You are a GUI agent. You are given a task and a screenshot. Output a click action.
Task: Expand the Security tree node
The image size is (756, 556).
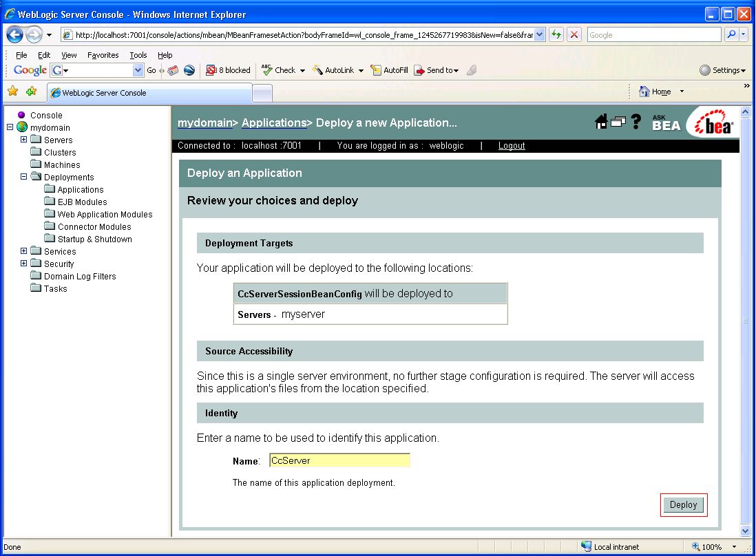point(23,264)
